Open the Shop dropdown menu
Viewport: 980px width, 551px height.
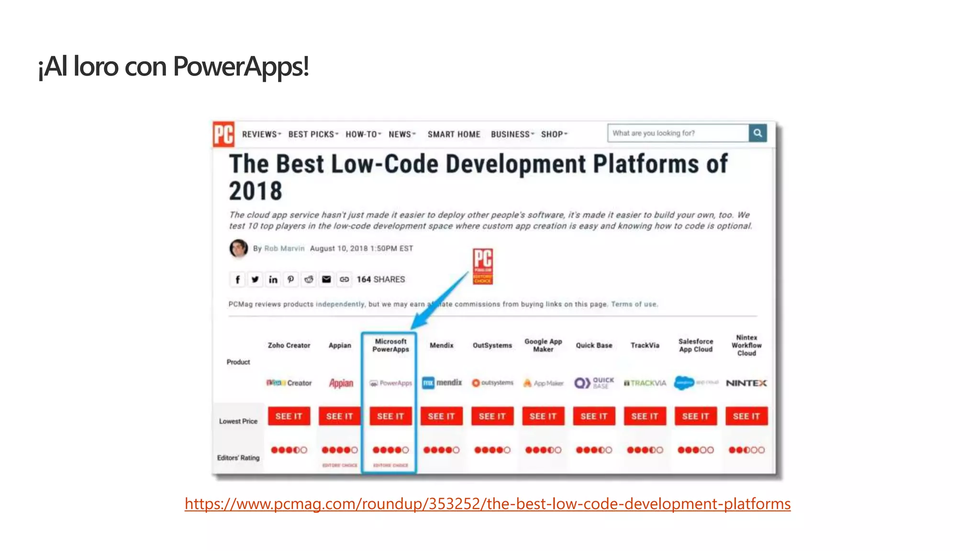pyautogui.click(x=554, y=134)
